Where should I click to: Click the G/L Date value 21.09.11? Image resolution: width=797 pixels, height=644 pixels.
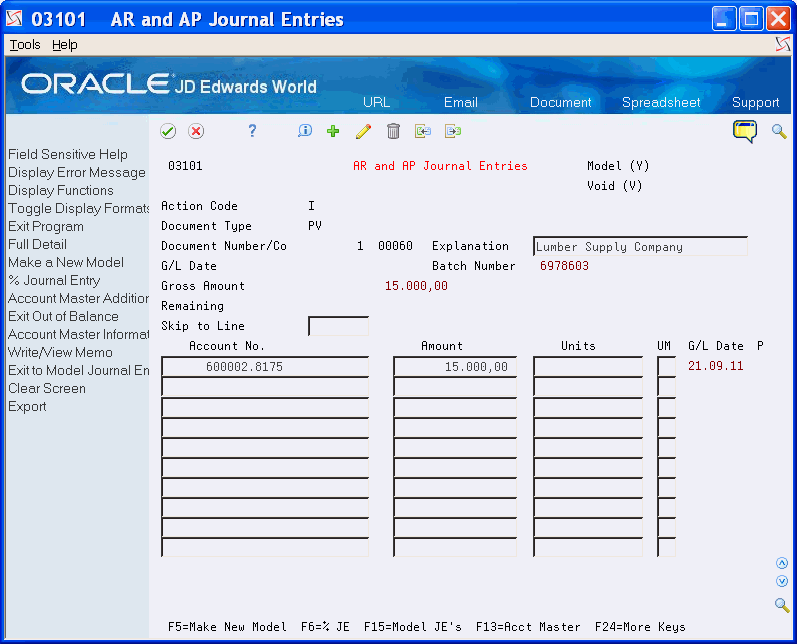(x=716, y=366)
